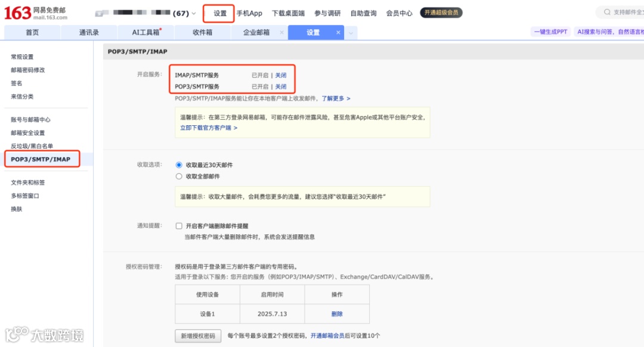
Task: Click the search magnifier icon
Action: click(x=607, y=13)
